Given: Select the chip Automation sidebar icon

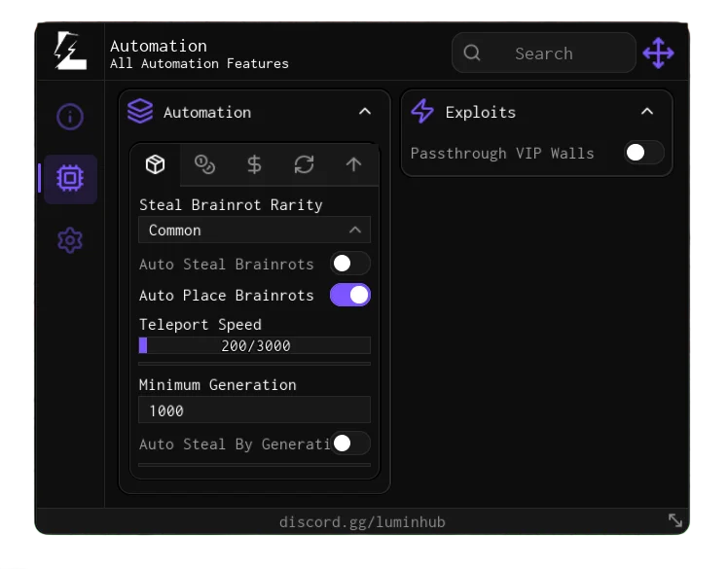Looking at the screenshot, I should click(x=70, y=178).
